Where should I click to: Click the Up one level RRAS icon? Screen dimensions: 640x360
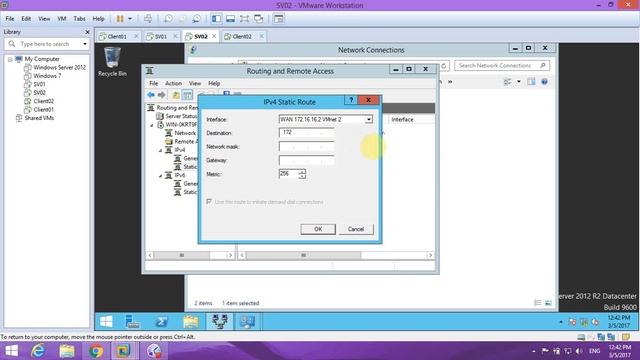pyautogui.click(x=176, y=95)
